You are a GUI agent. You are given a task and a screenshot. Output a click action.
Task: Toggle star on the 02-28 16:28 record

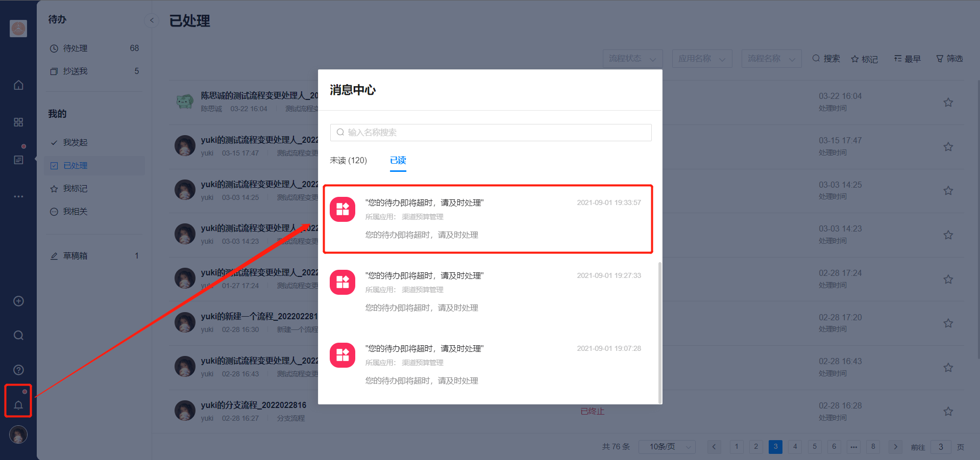pyautogui.click(x=948, y=412)
